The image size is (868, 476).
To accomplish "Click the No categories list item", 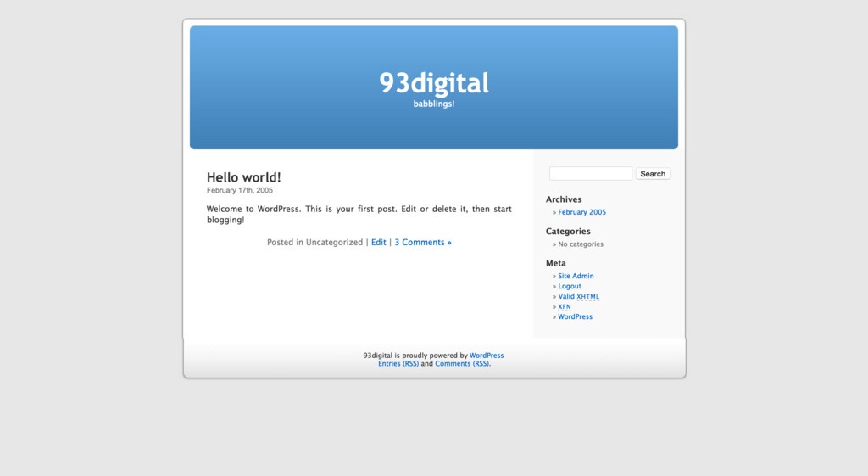I will tap(581, 244).
